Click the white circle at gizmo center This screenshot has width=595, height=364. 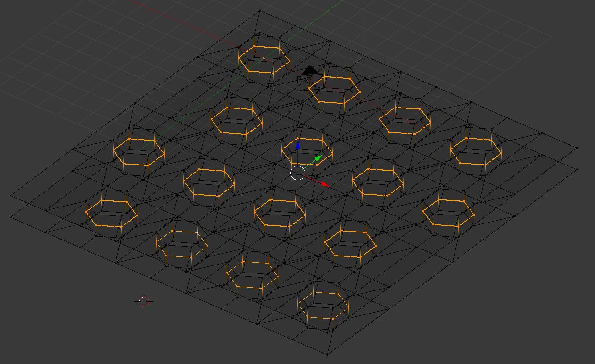[298, 173]
